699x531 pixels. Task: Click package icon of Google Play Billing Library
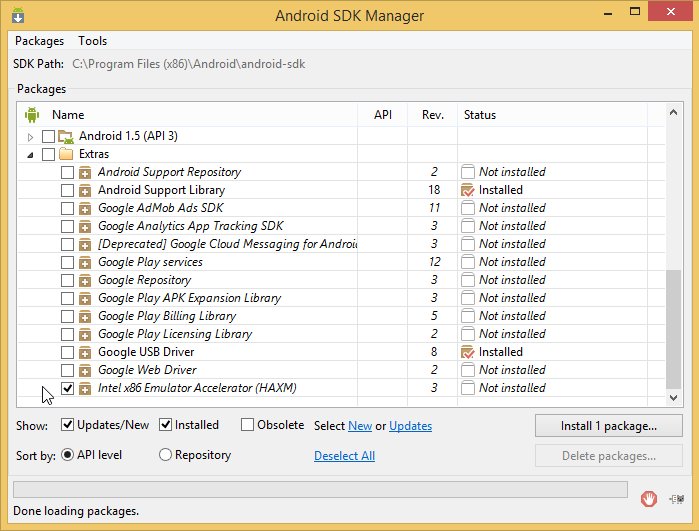click(85, 317)
